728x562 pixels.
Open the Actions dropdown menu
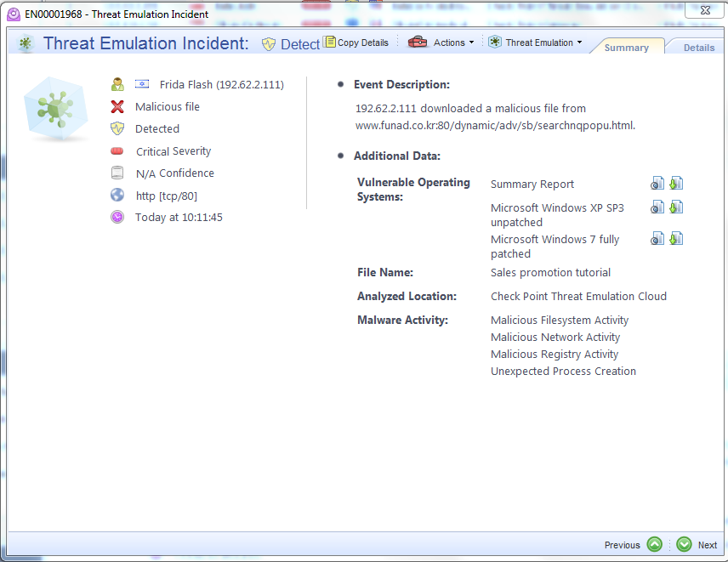pos(441,43)
